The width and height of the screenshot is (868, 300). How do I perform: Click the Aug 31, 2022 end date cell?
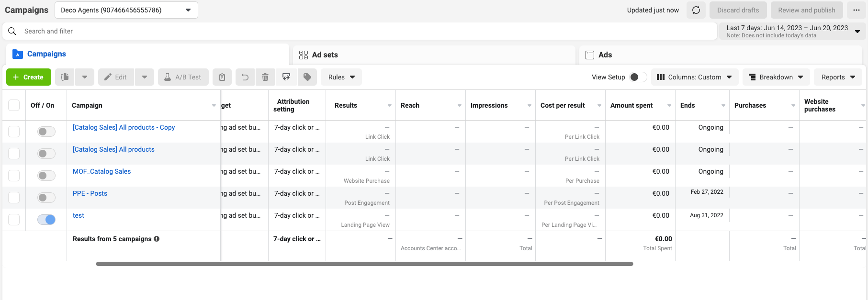[707, 215]
